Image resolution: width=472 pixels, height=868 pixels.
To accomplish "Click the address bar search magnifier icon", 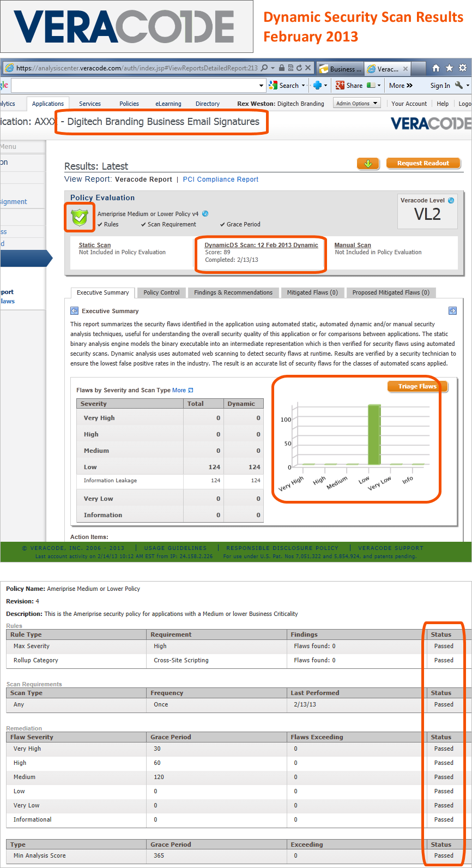I will click(x=264, y=68).
